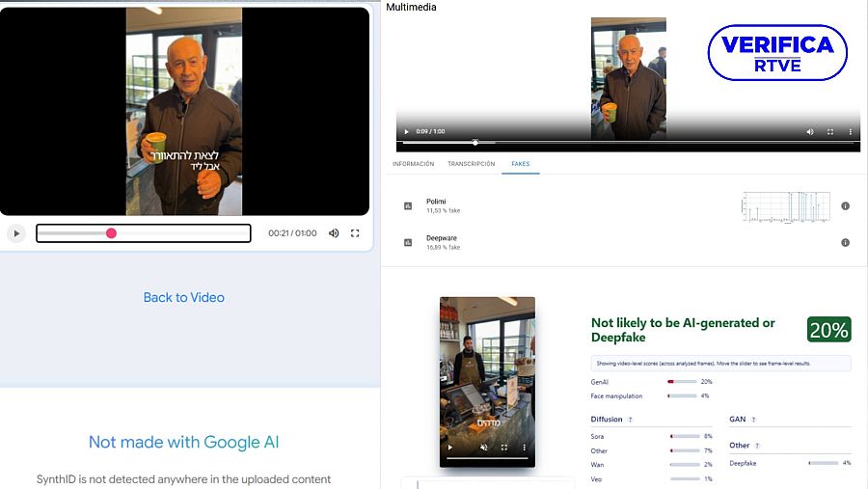Click the Multimedia panel title
The height and width of the screenshot is (489, 868).
(411, 7)
